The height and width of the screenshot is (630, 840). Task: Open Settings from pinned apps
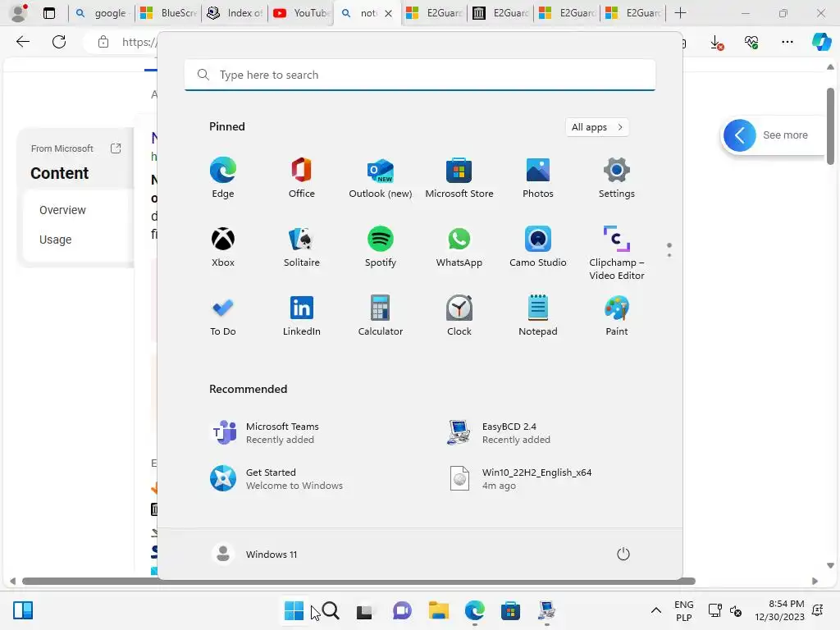coord(617,178)
